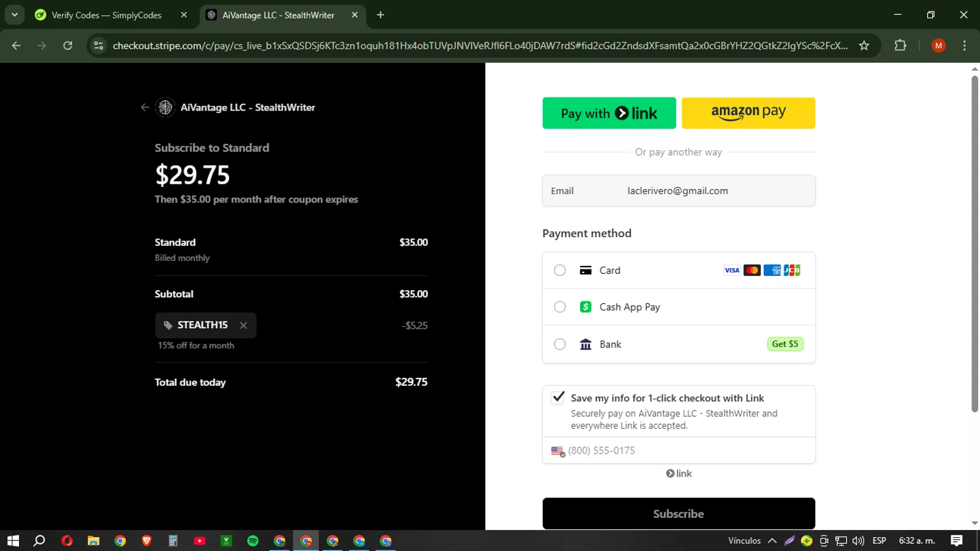Open Opera from the taskbar
The width and height of the screenshot is (980, 551).
(67, 541)
